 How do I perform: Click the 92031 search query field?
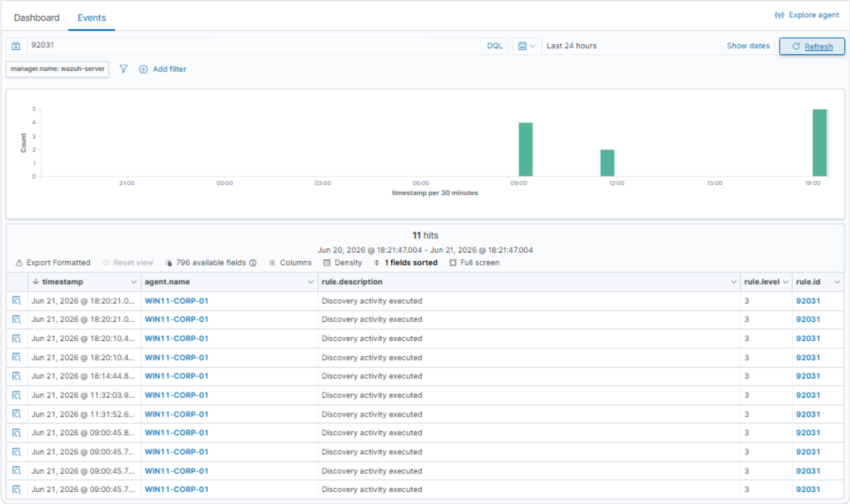[253, 45]
